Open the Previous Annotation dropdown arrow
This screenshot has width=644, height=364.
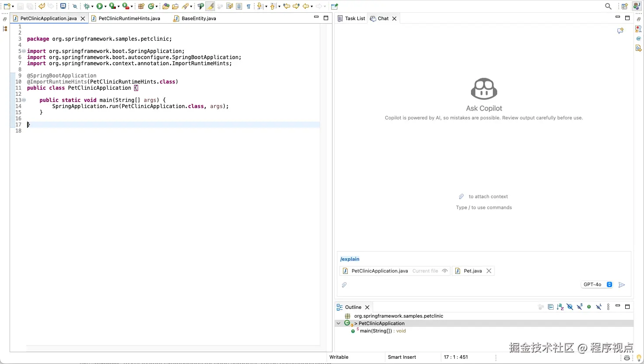point(279,7)
